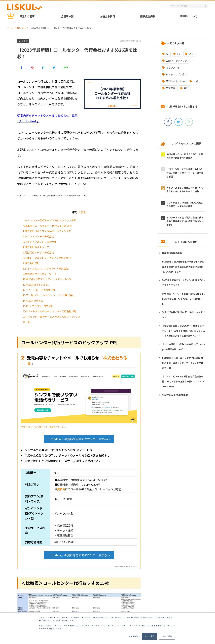Save article to Pocket
215x644 pixels.
pos(32,68)
